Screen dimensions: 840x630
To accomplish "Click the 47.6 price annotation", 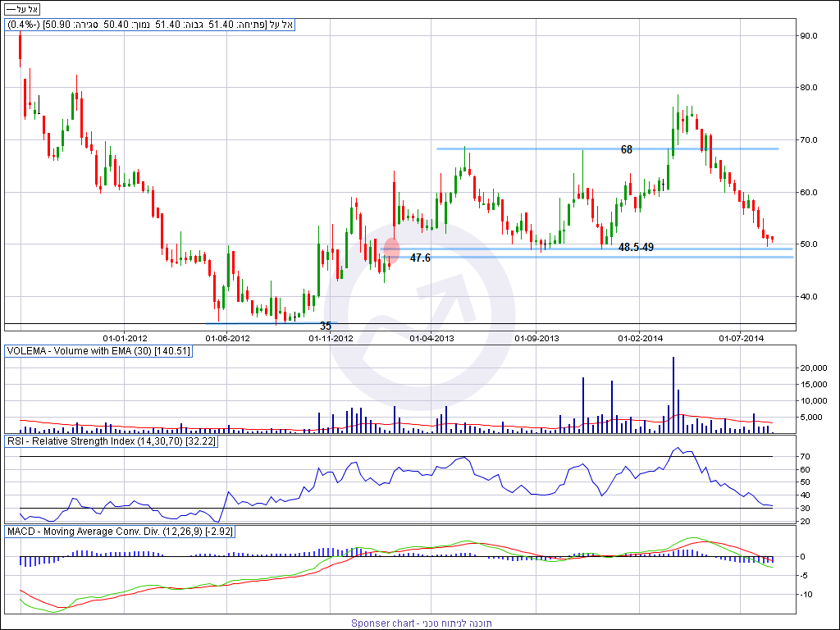I will click(420, 258).
